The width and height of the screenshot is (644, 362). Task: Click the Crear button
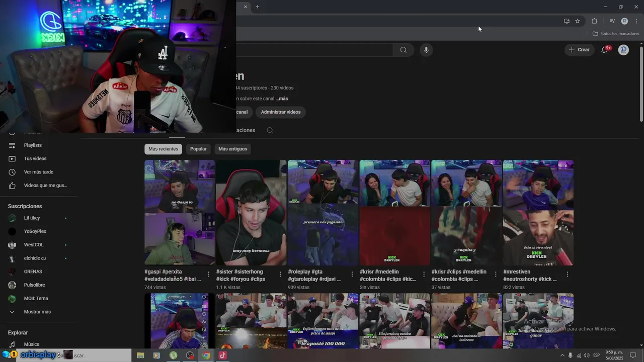click(x=579, y=50)
